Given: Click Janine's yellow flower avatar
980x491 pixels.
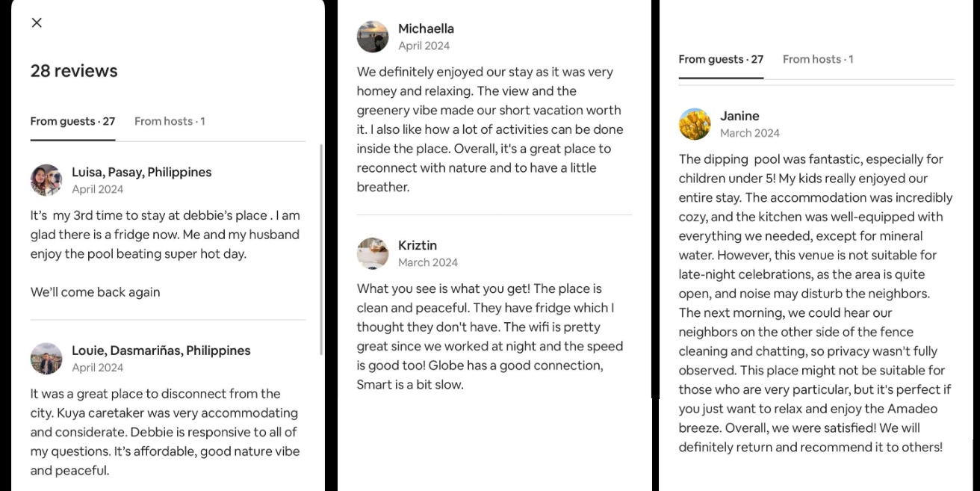Looking at the screenshot, I should (695, 124).
